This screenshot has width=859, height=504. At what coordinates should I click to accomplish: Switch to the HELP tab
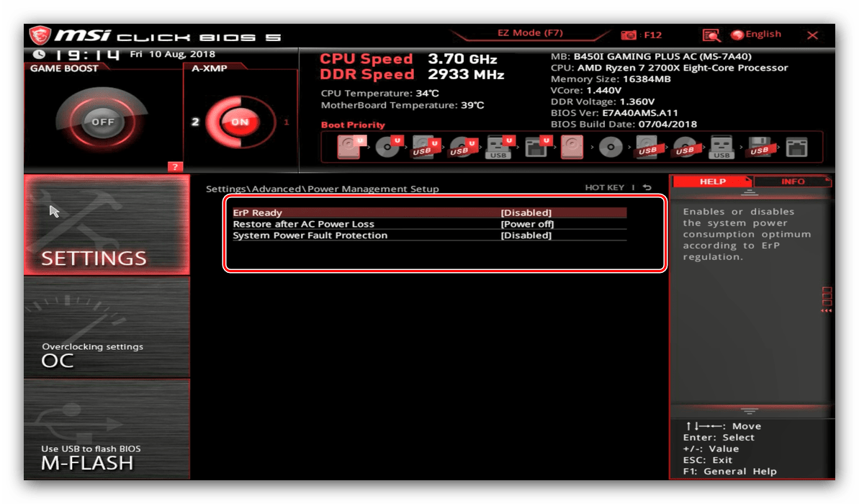point(712,181)
